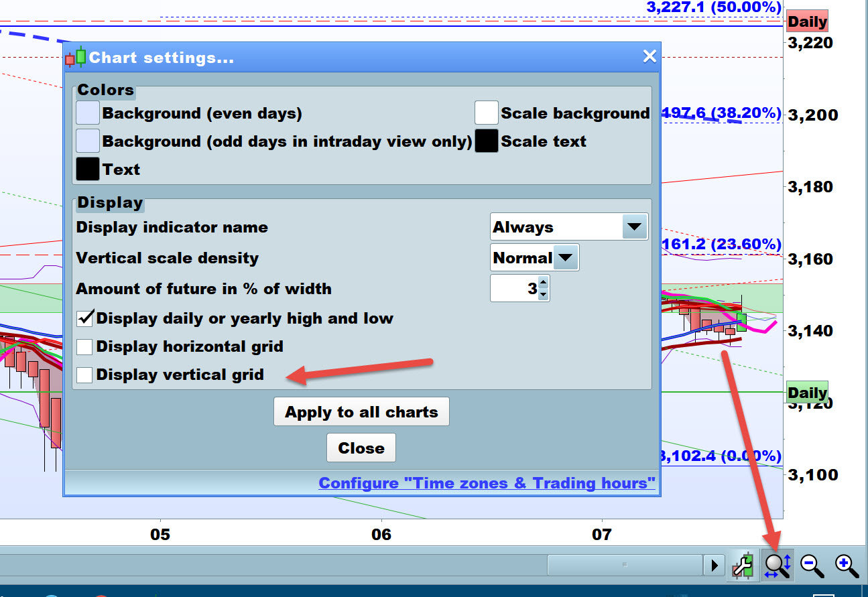Open the Display indicator name dropdown
This screenshot has height=597, width=868.
click(634, 226)
